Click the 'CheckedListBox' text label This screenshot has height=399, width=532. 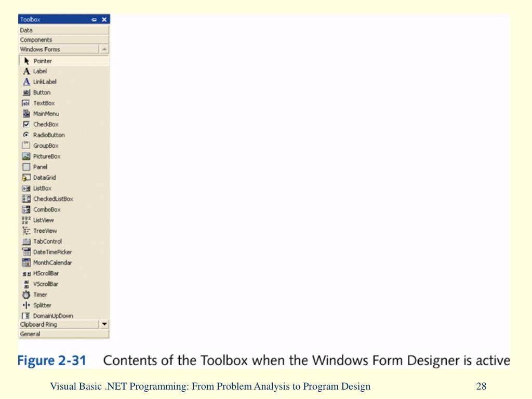coord(54,199)
